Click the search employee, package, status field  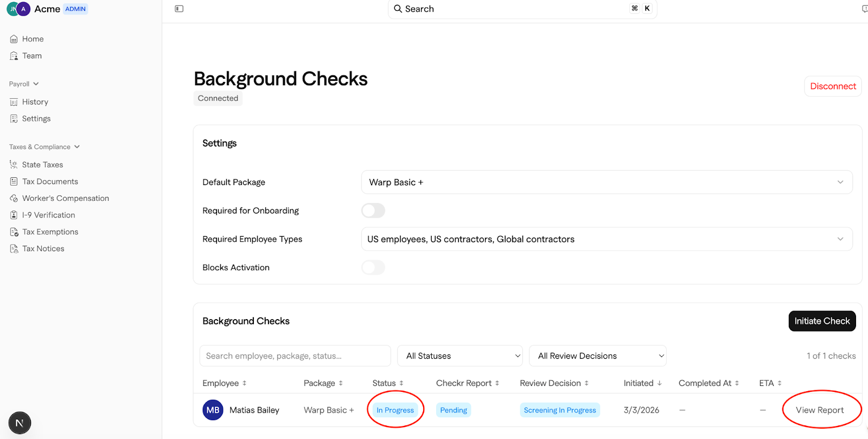[x=295, y=356]
